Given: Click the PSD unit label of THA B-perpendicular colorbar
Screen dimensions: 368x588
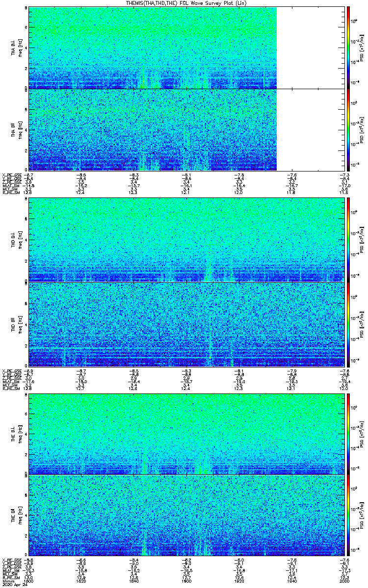Looking at the screenshot, I should click(x=363, y=48).
